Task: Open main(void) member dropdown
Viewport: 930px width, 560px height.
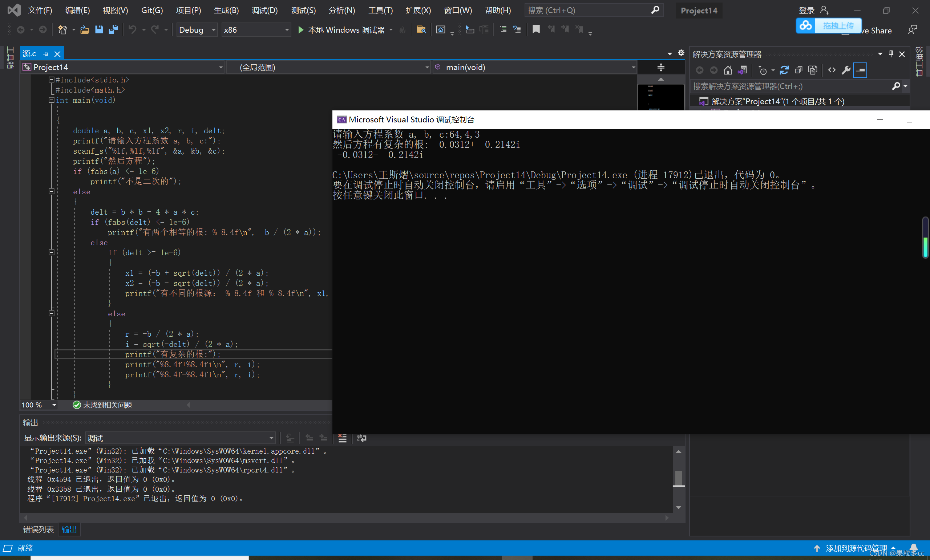Action: (x=534, y=67)
